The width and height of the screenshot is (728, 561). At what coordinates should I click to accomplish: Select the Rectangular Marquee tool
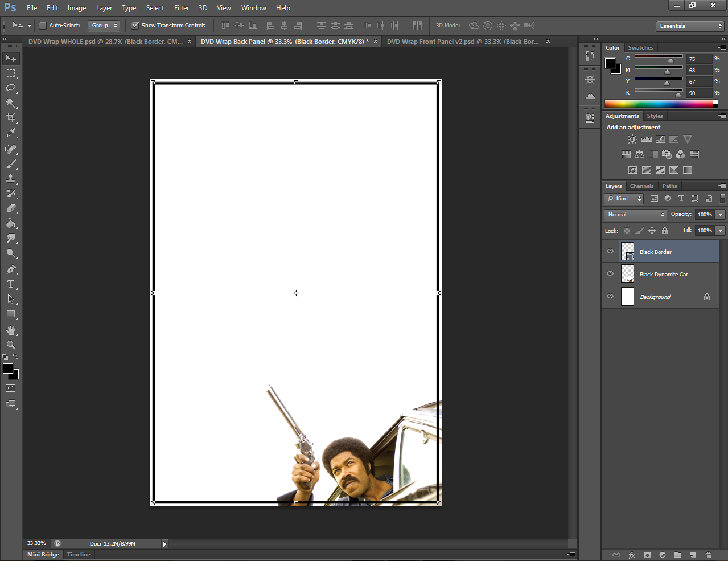point(11,73)
